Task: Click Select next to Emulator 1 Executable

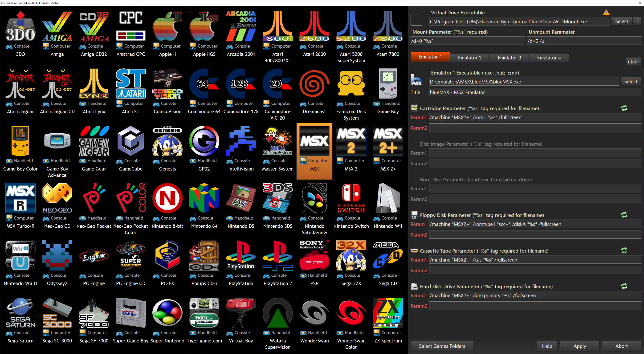Action: coord(631,82)
